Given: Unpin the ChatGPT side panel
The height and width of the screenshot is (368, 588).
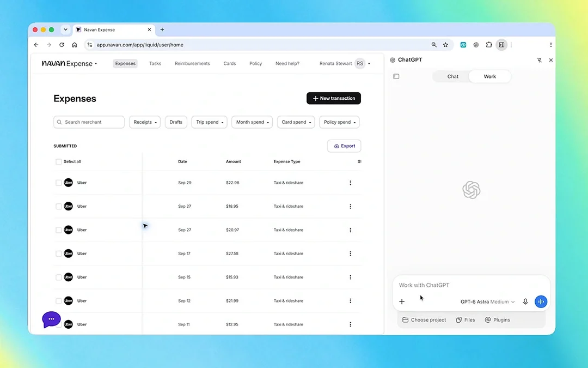Looking at the screenshot, I should (539, 60).
